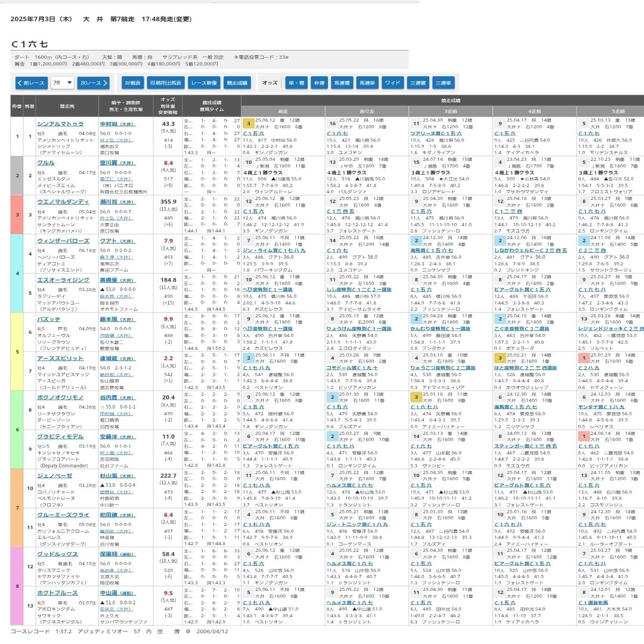Open はと座特別C2二三四選抜 race link
The width and height of the screenshot is (644, 644).
(x=525, y=367)
